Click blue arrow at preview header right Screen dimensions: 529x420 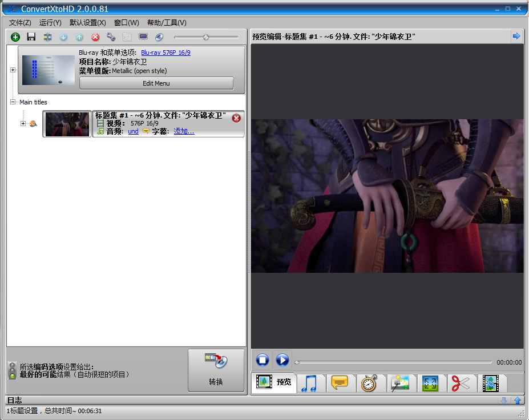coord(516,36)
